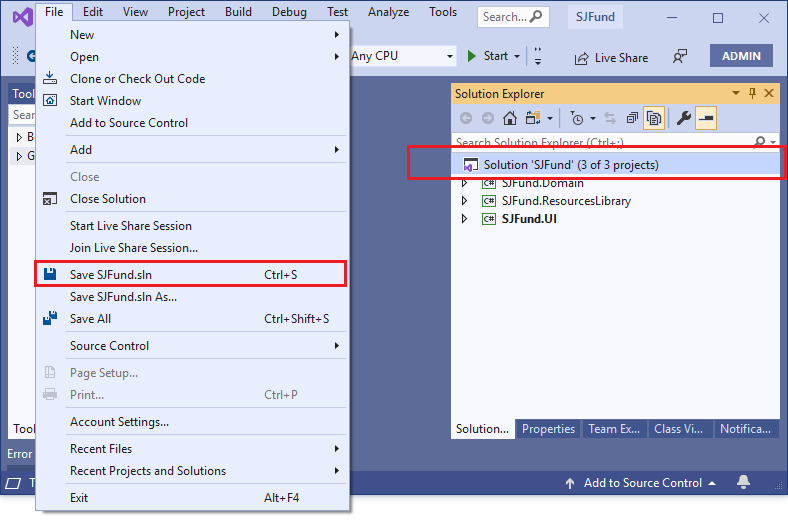Open the Project menu
This screenshot has width=788, height=526.
point(186,12)
